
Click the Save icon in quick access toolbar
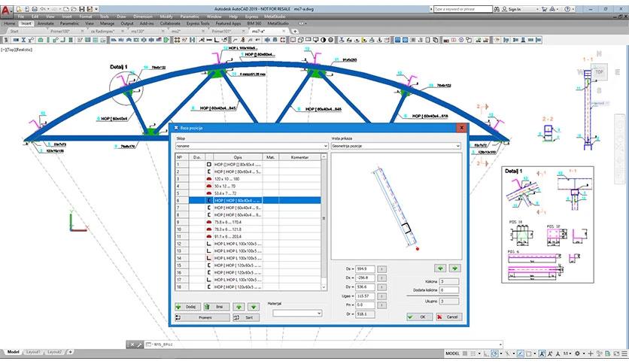click(82, 9)
